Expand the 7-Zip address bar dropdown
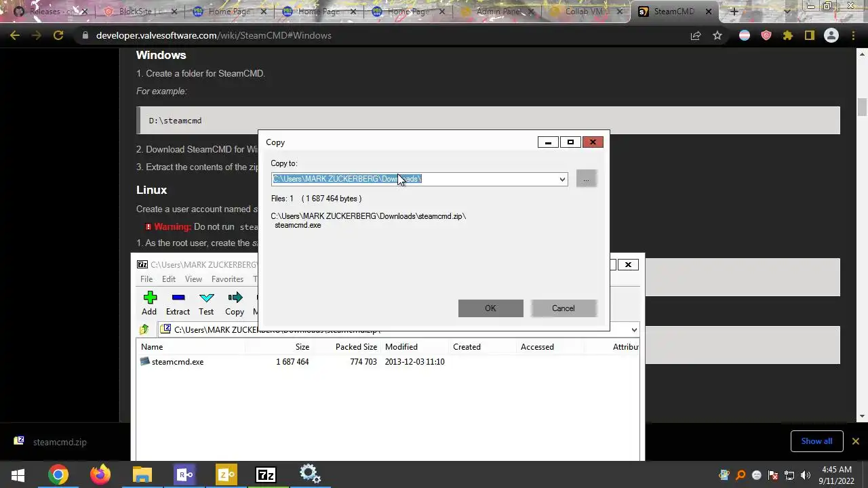This screenshot has width=868, height=488. point(634,330)
